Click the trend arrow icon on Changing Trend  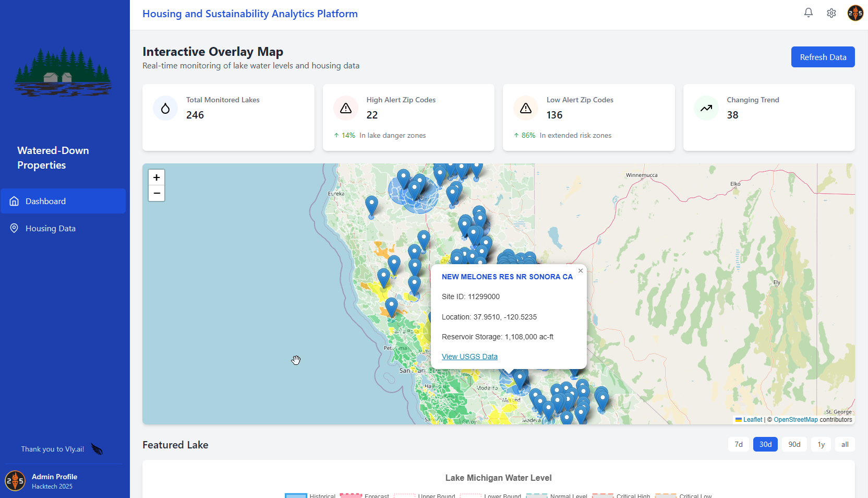point(706,108)
